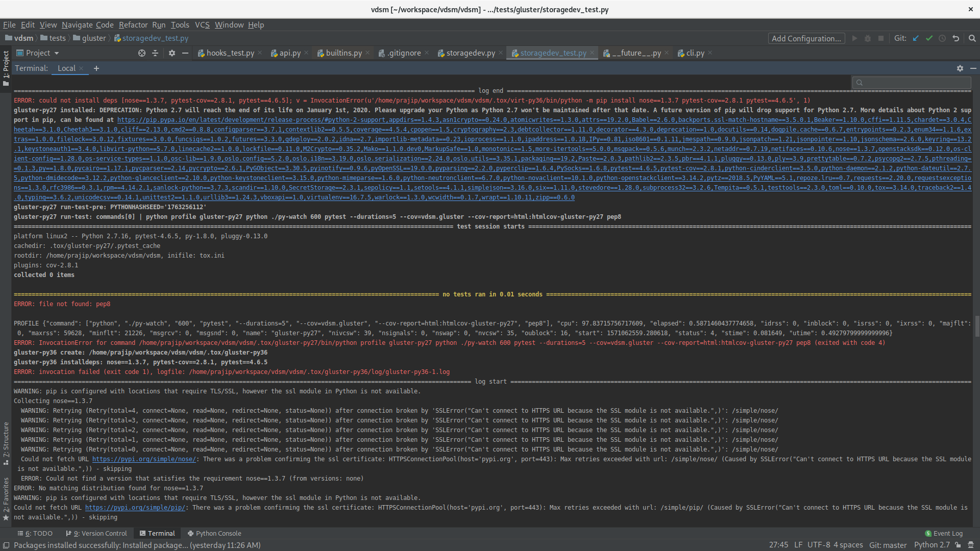Image resolution: width=980 pixels, height=551 pixels.
Task: Click Hector inspector icon in status bar
Action: [971, 545]
